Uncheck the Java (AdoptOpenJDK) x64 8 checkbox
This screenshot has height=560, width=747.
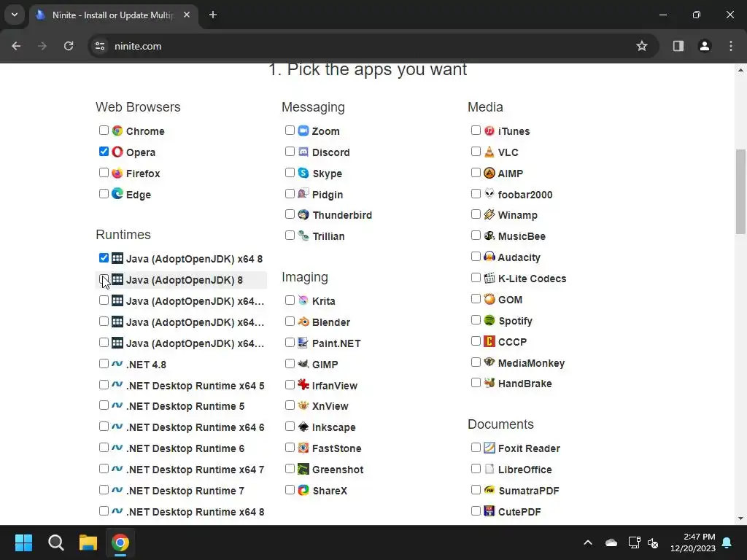[x=104, y=258]
